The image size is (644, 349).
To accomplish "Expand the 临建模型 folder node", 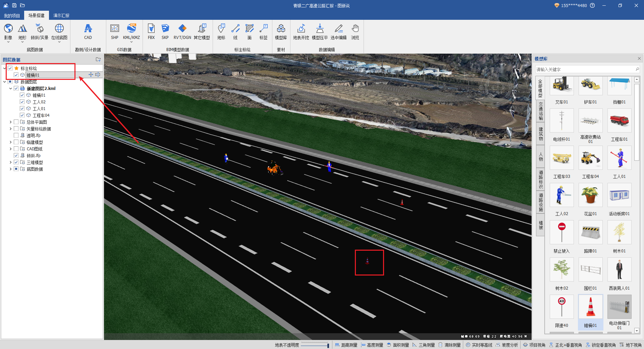I will 10,142.
